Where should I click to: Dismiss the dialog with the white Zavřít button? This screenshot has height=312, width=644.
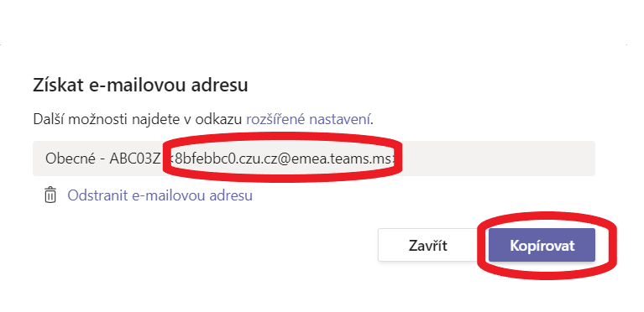[428, 245]
